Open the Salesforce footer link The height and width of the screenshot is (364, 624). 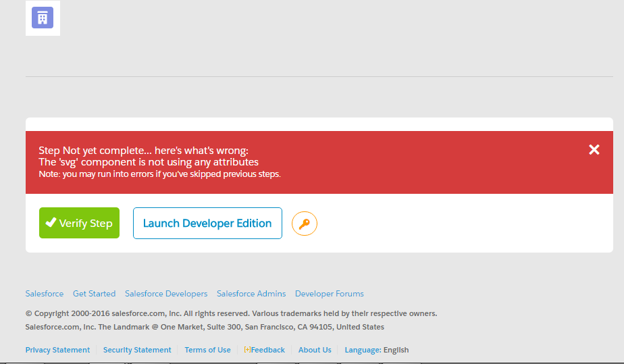click(x=45, y=294)
